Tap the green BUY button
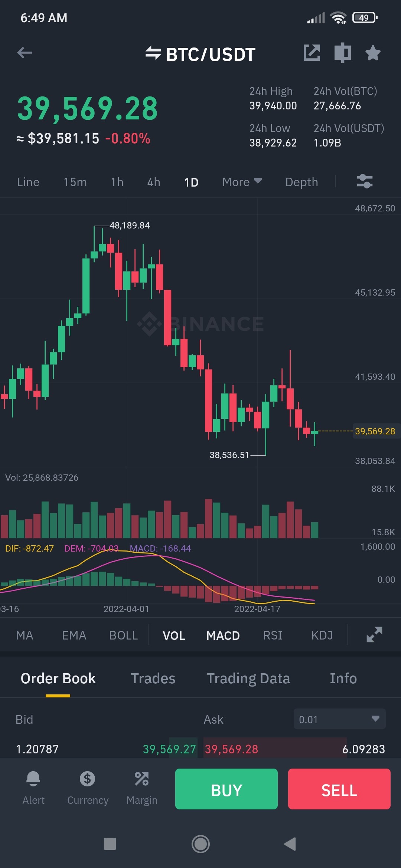Image resolution: width=401 pixels, height=868 pixels. coord(226,789)
